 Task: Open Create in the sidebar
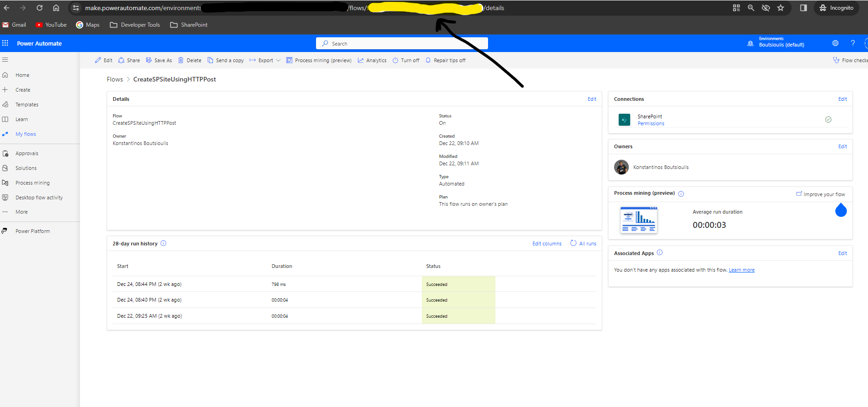click(23, 90)
